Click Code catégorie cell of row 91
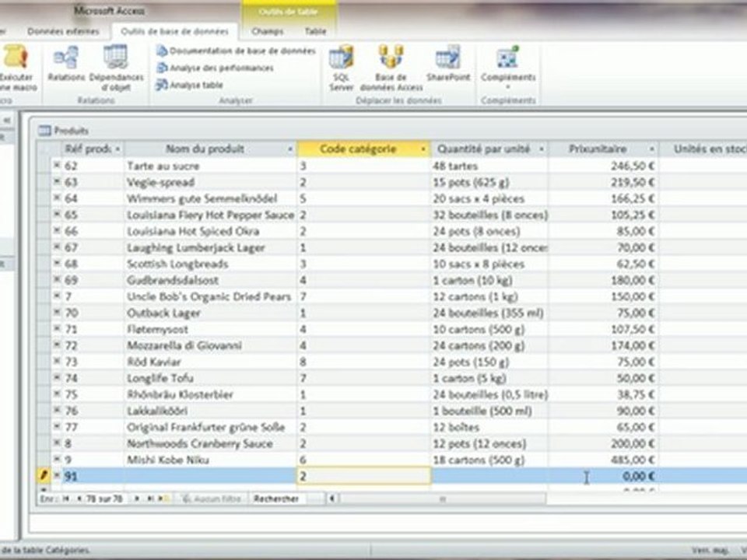Screen dimensions: 747x560 click(x=364, y=476)
